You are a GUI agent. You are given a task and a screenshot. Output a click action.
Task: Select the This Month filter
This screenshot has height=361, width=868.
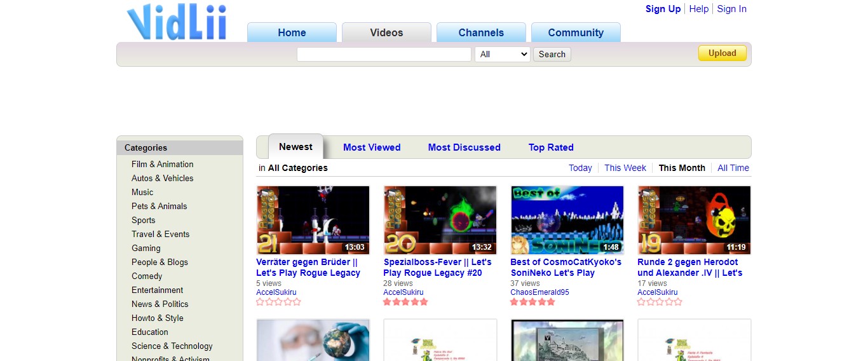pos(682,168)
